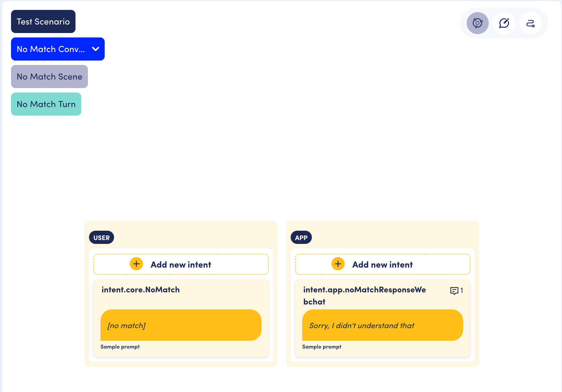Open the Test Scenario breadcrumb
The image size is (562, 392).
(43, 21)
